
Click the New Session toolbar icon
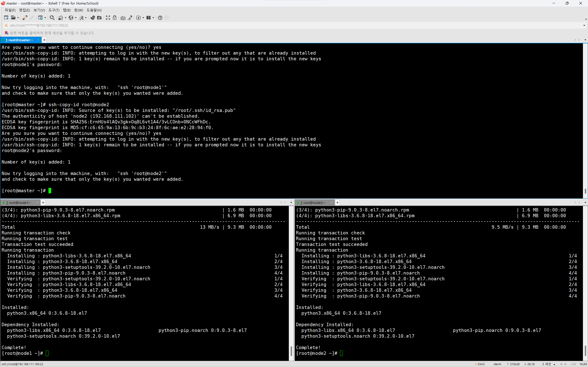coord(6,18)
